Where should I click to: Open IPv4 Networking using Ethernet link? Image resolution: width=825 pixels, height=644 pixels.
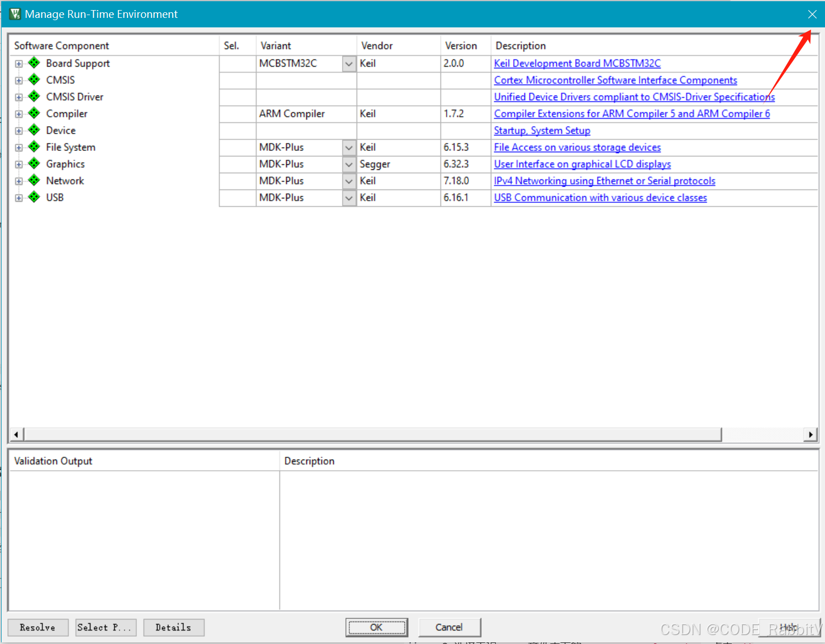coord(605,181)
